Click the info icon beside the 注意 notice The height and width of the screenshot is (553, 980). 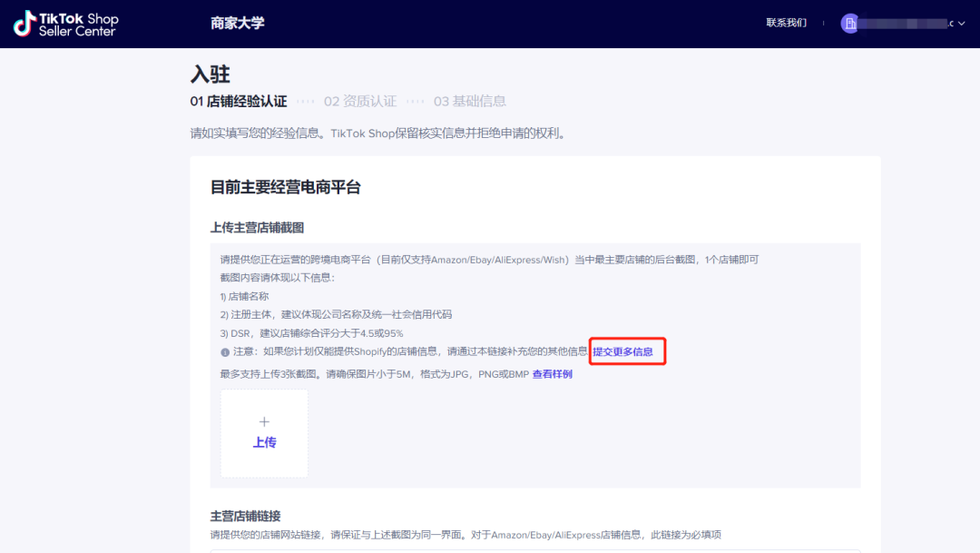tap(225, 351)
